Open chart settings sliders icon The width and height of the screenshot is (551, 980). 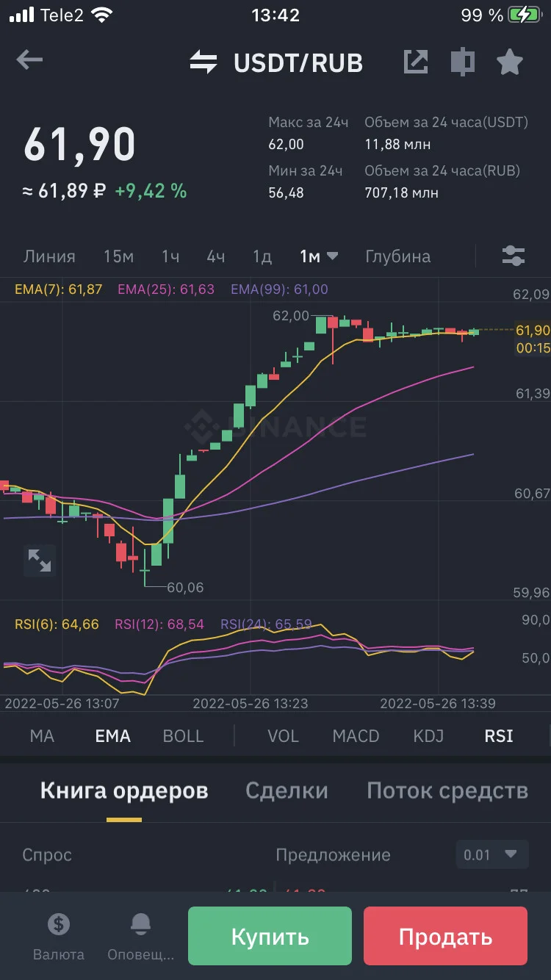[x=514, y=256]
